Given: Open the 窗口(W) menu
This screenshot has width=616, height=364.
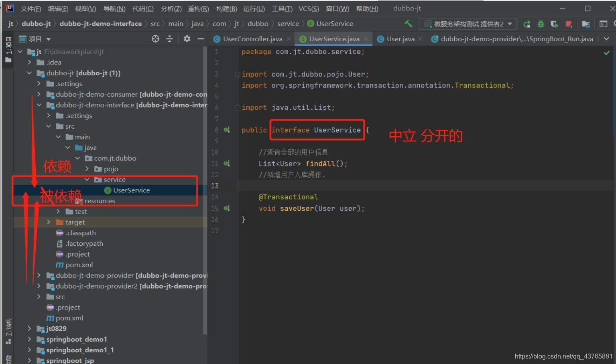Looking at the screenshot, I should pos(337,9).
